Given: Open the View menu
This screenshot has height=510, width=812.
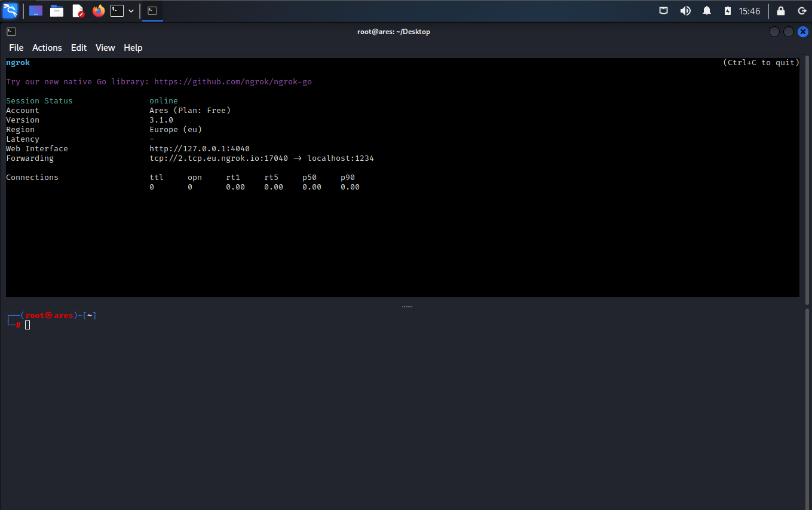Looking at the screenshot, I should pos(105,48).
